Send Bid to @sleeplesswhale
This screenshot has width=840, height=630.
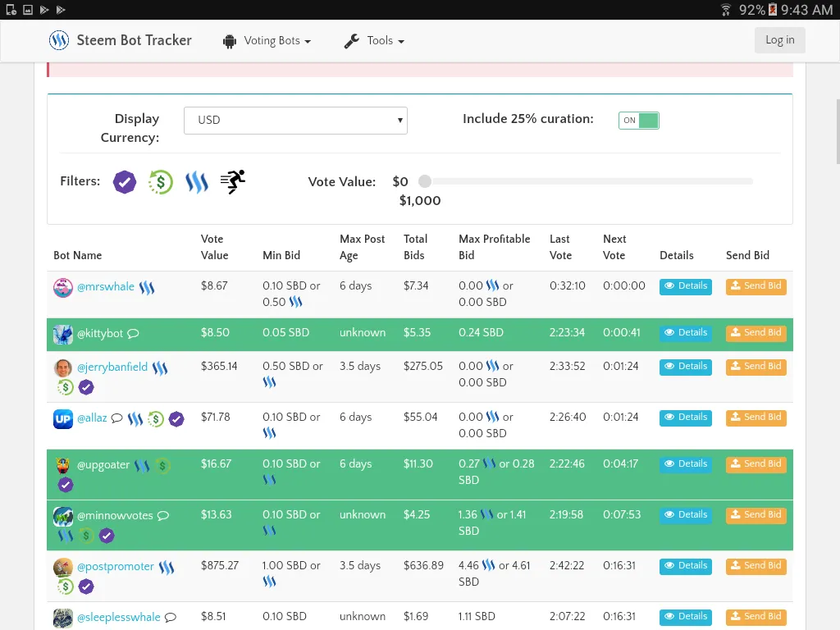pos(756,617)
